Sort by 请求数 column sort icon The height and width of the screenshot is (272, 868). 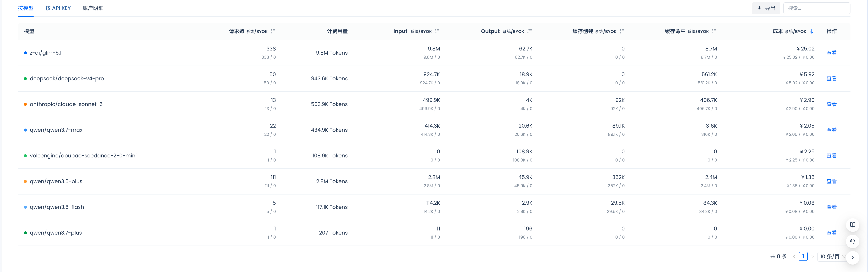click(x=273, y=31)
